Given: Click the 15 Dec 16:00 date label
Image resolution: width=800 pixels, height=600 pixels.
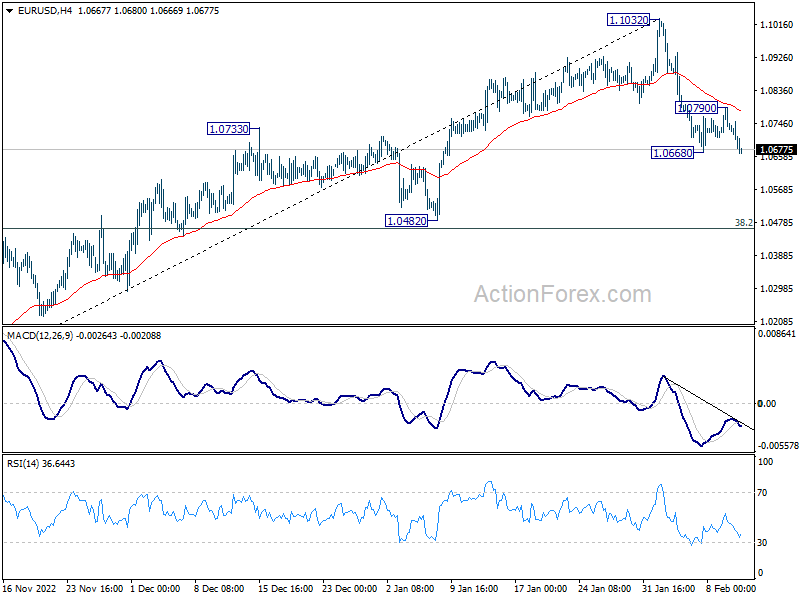Looking at the screenshot, I should [x=285, y=588].
